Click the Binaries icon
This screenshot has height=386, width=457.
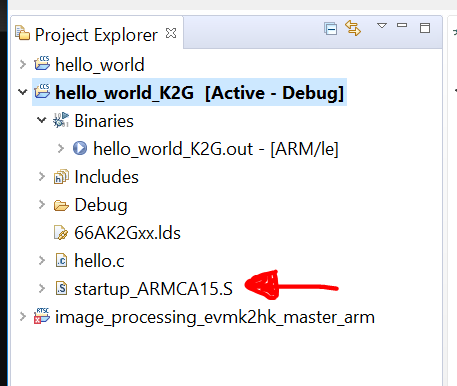61,120
